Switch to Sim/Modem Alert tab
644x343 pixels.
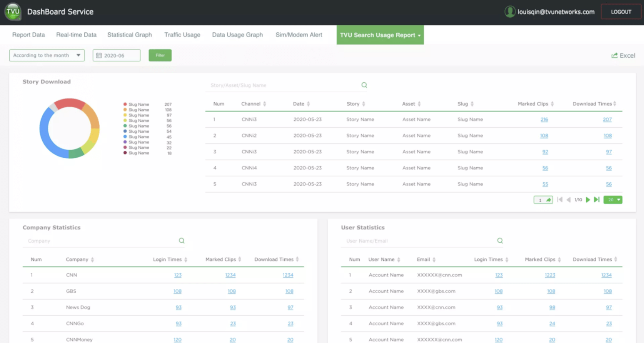(x=299, y=35)
